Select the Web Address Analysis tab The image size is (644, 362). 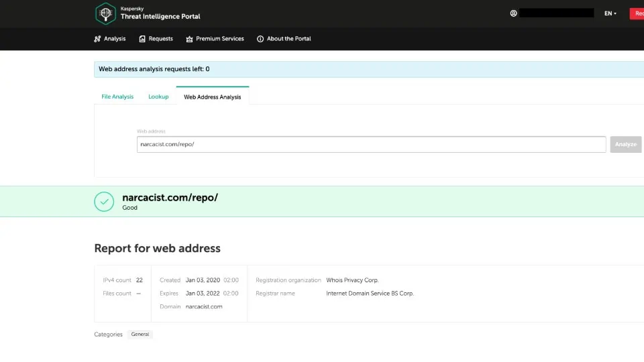pos(213,97)
